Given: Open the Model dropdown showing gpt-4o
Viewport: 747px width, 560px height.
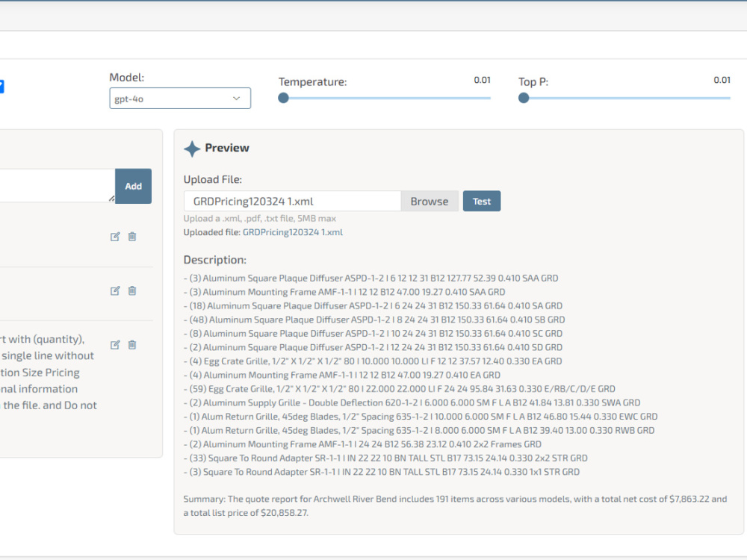Looking at the screenshot, I should pyautogui.click(x=179, y=98).
